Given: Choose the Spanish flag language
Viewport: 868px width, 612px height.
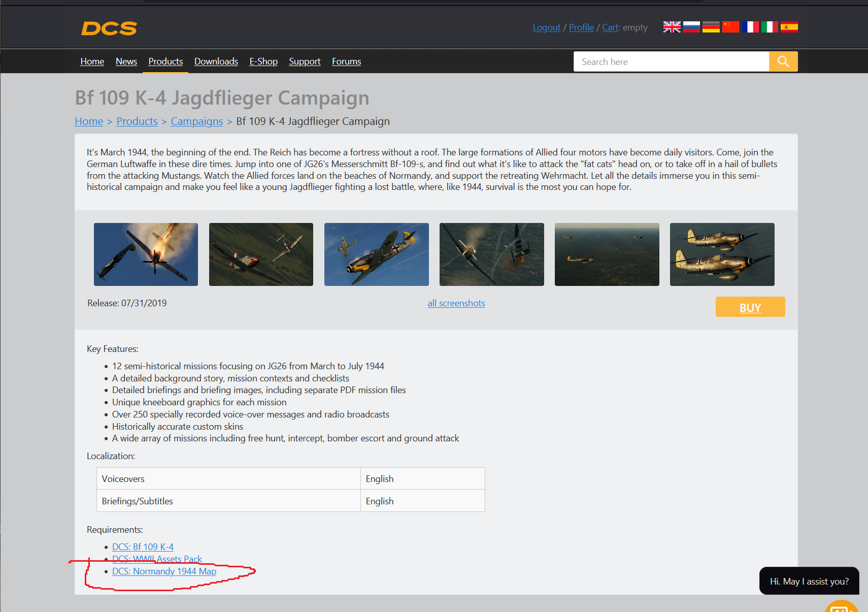Looking at the screenshot, I should pos(789,27).
